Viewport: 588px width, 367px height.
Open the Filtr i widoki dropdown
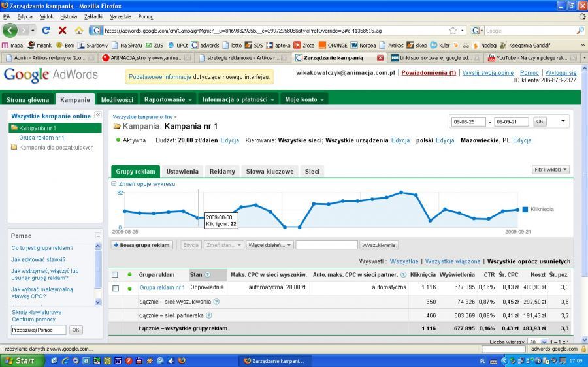[x=551, y=170]
